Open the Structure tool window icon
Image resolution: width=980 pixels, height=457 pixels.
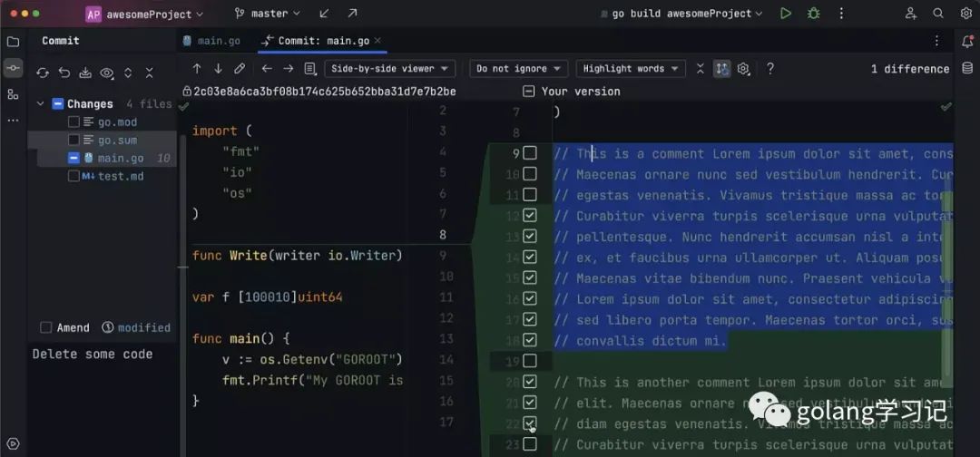(x=13, y=94)
